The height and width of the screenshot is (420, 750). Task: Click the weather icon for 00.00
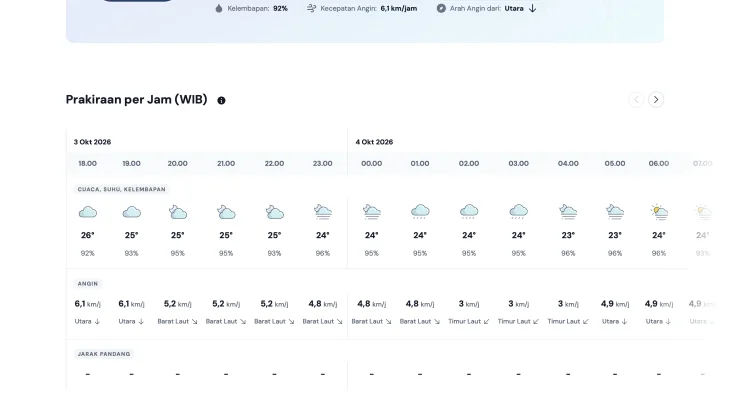pos(372,211)
